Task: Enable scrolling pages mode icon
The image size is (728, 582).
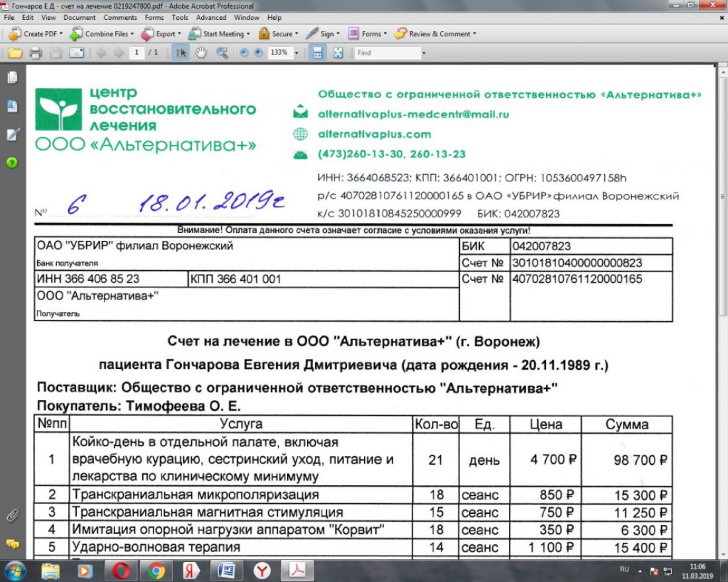Action: [318, 53]
